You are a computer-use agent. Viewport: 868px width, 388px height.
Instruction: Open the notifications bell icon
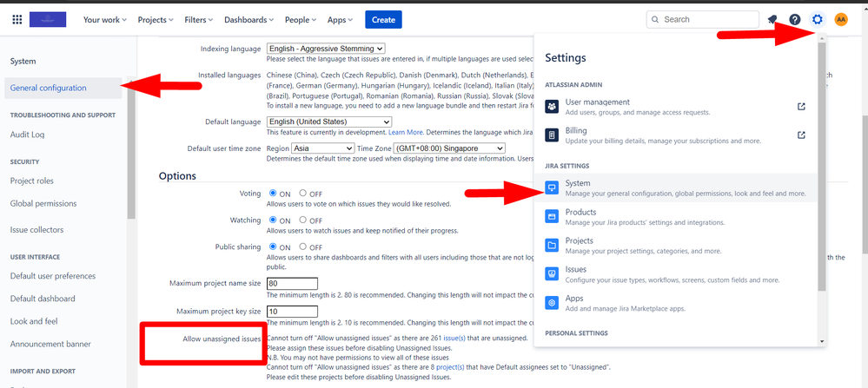click(x=772, y=19)
